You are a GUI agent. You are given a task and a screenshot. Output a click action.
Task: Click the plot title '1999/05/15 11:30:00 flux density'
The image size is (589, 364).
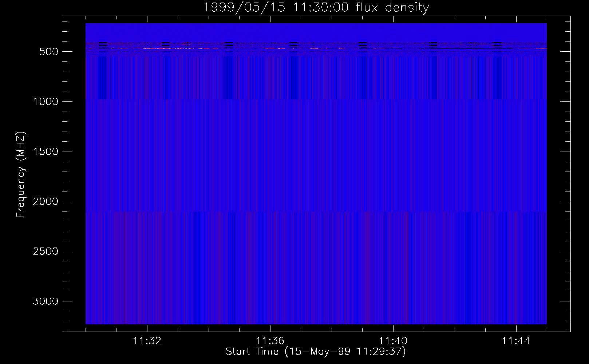(x=316, y=8)
